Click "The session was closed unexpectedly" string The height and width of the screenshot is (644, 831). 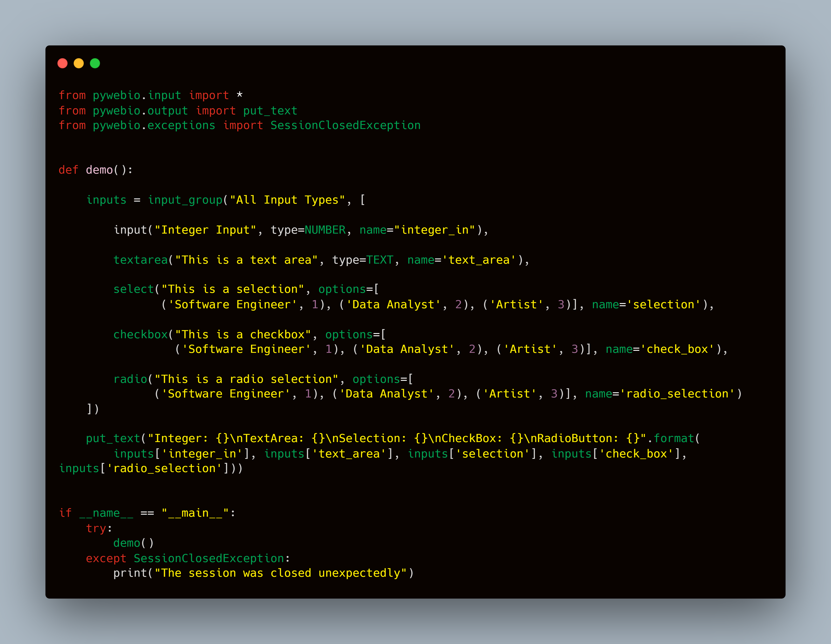point(281,573)
